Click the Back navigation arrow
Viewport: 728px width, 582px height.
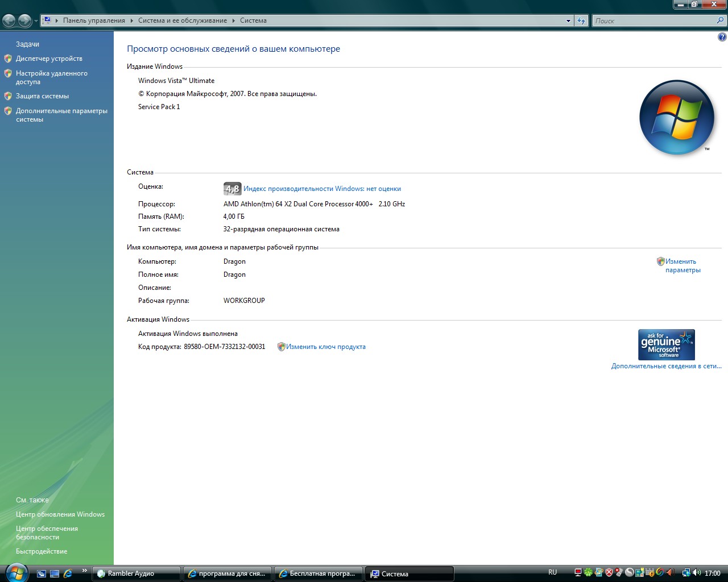[x=9, y=21]
